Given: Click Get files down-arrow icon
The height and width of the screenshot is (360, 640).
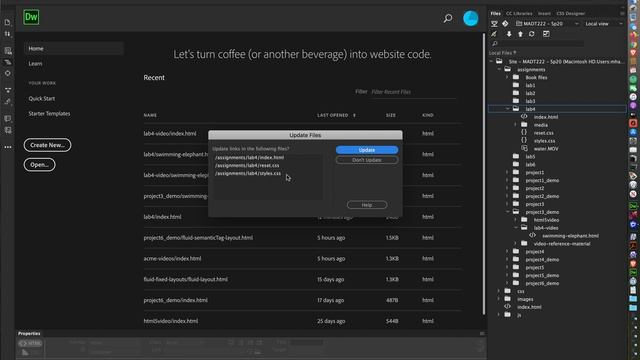Looking at the screenshot, I should coord(509,34).
